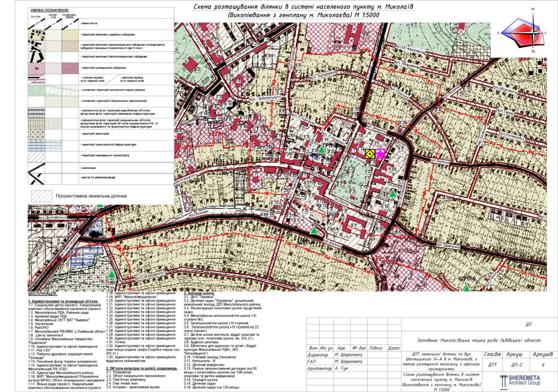Viewport: 558px width, 392px height.
Task: Click heading '1. Адміністративні та громадські об'єкти.'
Action: pos(63,302)
